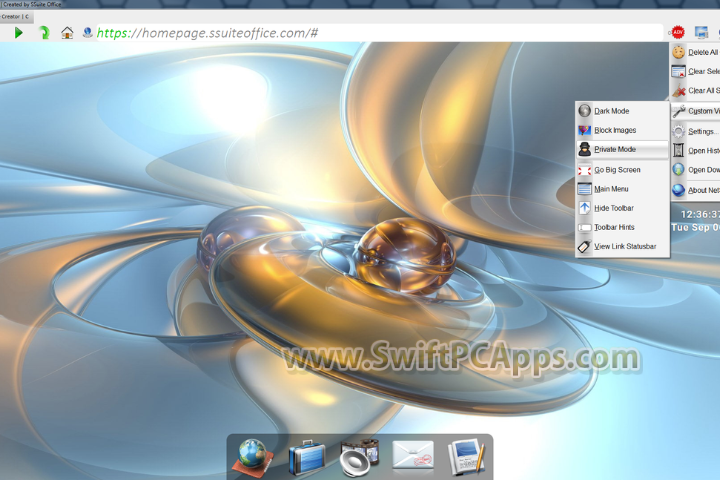Viewport: 720px width, 480px height.
Task: Click the Settings gear icon
Action: [x=678, y=131]
